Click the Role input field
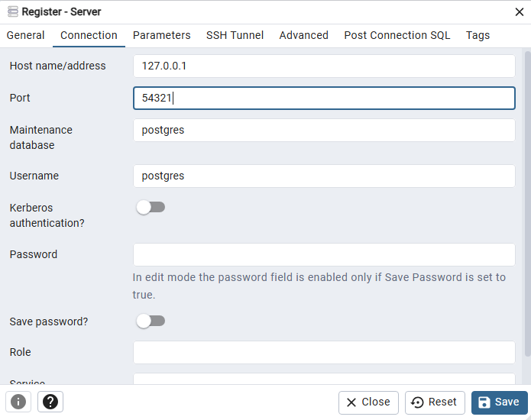This screenshot has width=531, height=420. point(324,352)
